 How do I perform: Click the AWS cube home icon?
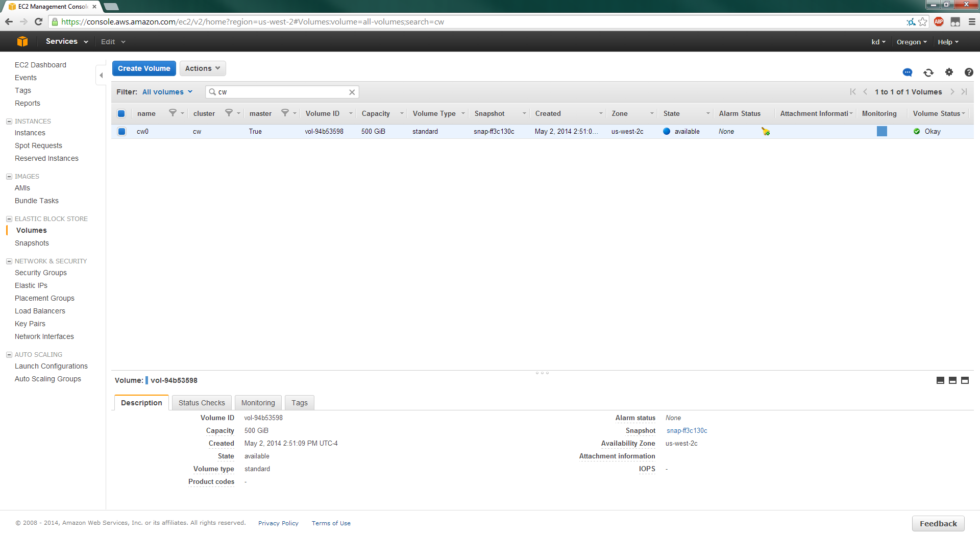tap(22, 42)
